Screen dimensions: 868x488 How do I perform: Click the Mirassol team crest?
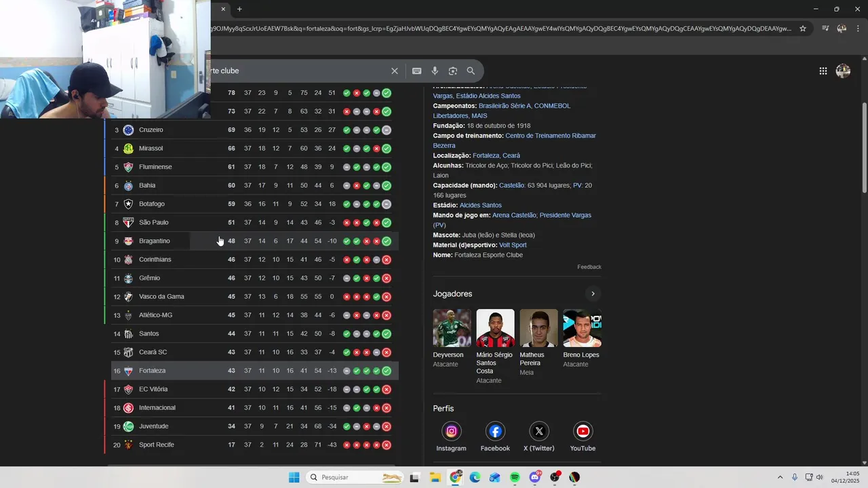pyautogui.click(x=128, y=148)
